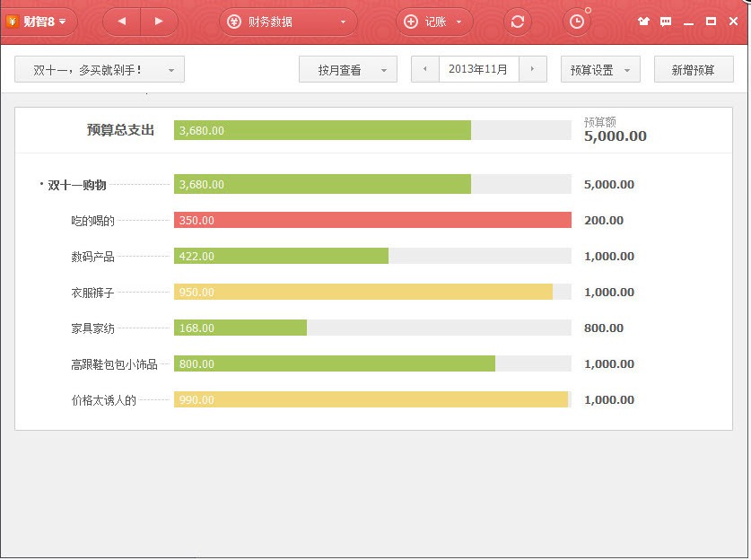Click the 新增预算 button

(x=693, y=70)
